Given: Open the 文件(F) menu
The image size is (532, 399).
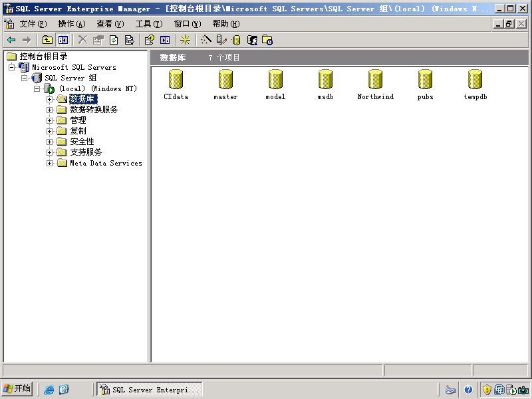Looking at the screenshot, I should pos(33,24).
